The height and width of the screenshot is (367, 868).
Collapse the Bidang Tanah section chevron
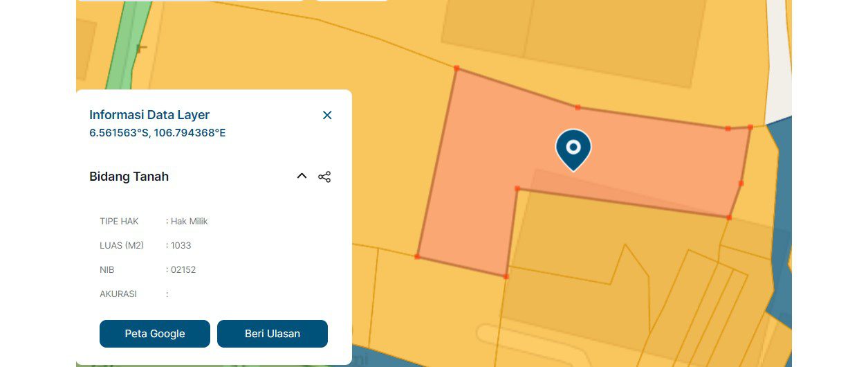[302, 177]
